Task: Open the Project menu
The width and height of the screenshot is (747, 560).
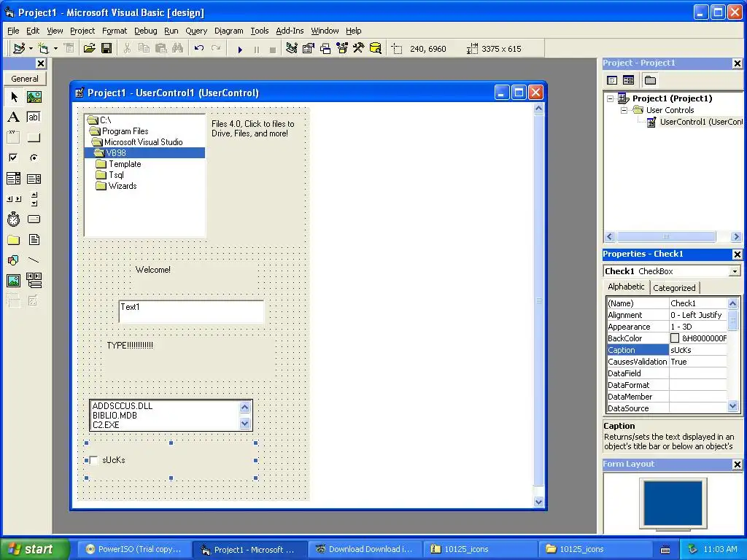Action: point(82,31)
